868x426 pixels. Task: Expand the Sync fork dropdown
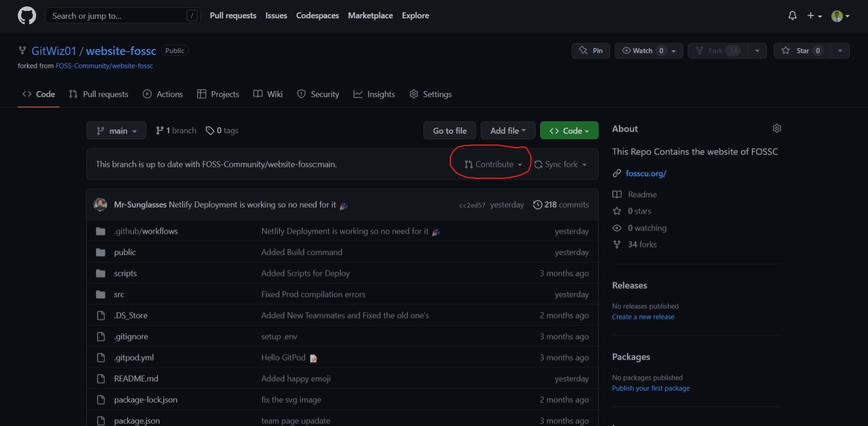(x=560, y=164)
